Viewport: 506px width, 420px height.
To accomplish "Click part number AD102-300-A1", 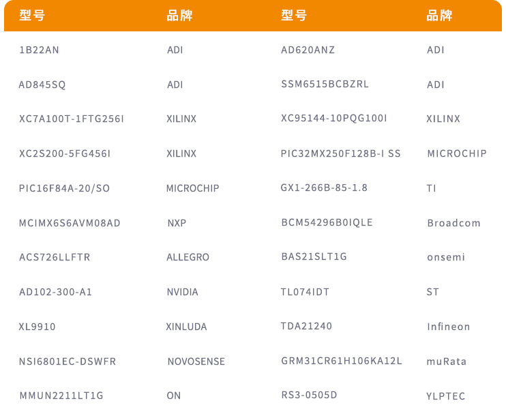I will (x=55, y=292).
